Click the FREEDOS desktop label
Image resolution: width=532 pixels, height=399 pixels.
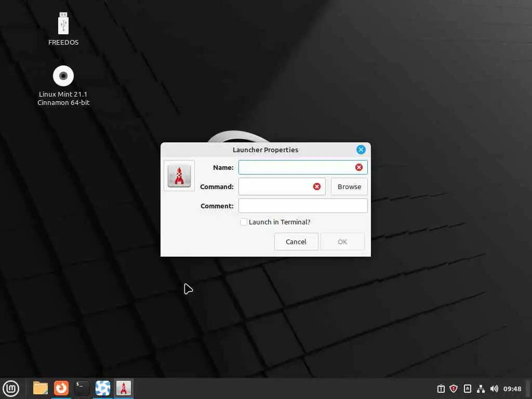[63, 43]
